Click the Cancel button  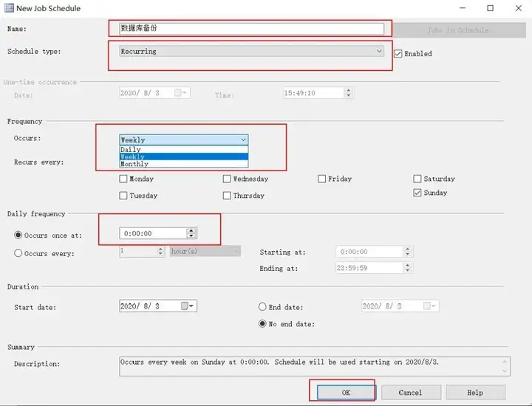[410, 393]
